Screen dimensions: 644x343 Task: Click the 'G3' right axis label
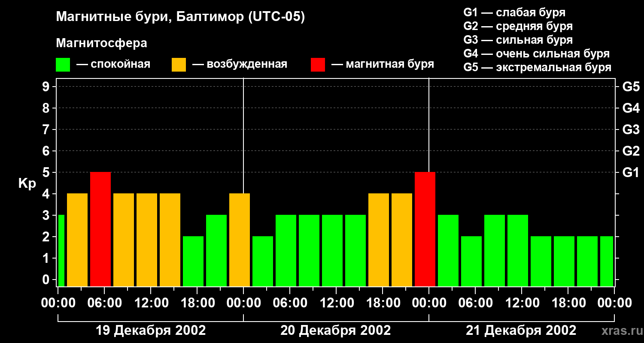[631, 129]
